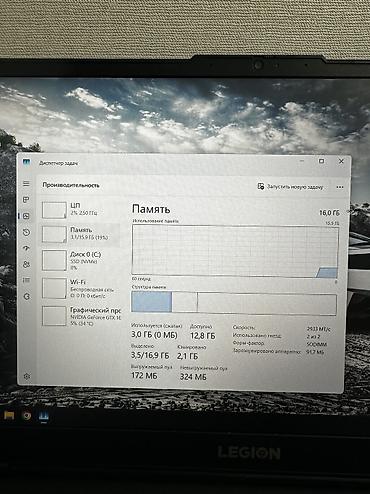The height and width of the screenshot is (494, 370).
Task: Click the Task Manager app icon in title bar
Action: (x=26, y=163)
